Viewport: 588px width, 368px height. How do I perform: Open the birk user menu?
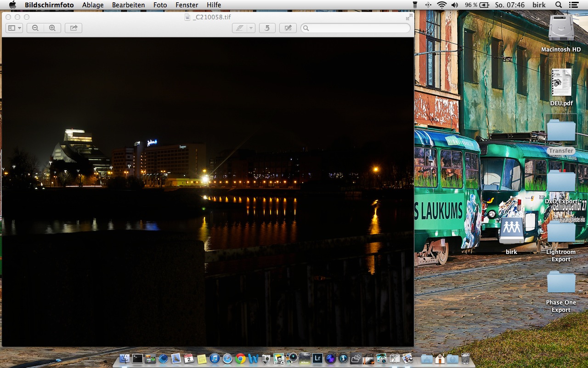(539, 5)
